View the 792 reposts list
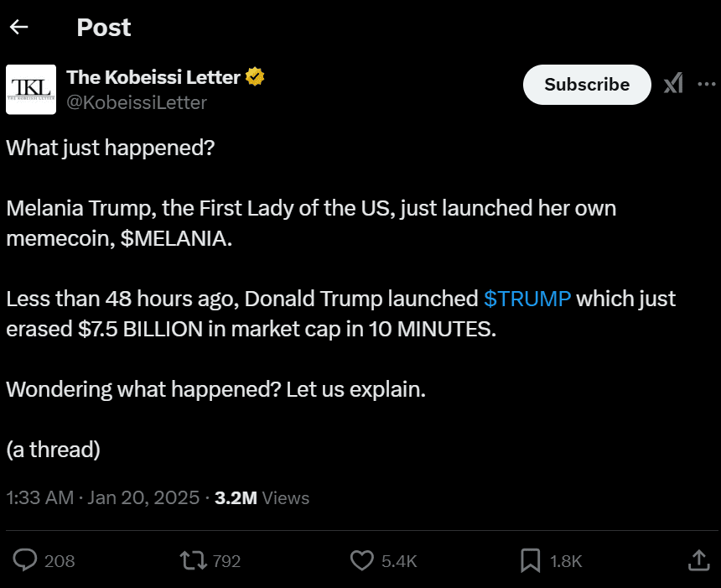Screen dimensions: 721x588 (x=225, y=560)
